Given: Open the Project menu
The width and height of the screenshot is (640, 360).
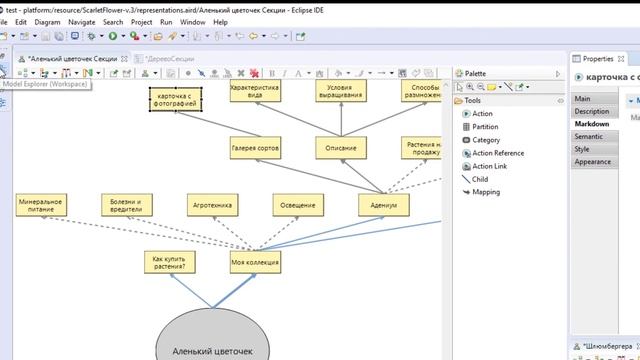Looking at the screenshot, I should (141, 22).
